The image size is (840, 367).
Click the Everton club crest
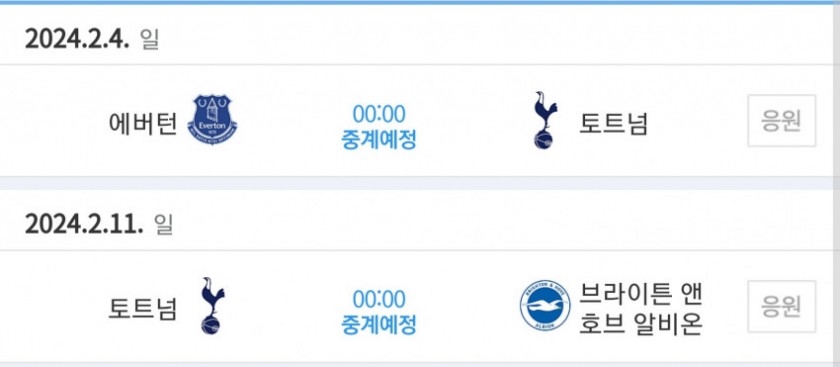click(x=212, y=121)
